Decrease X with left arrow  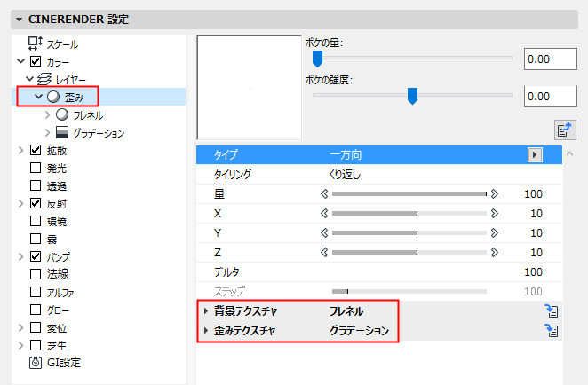point(324,214)
